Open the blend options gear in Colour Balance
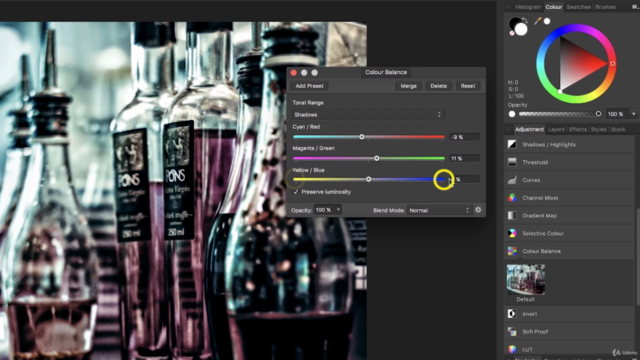640x360 pixels. pyautogui.click(x=478, y=210)
